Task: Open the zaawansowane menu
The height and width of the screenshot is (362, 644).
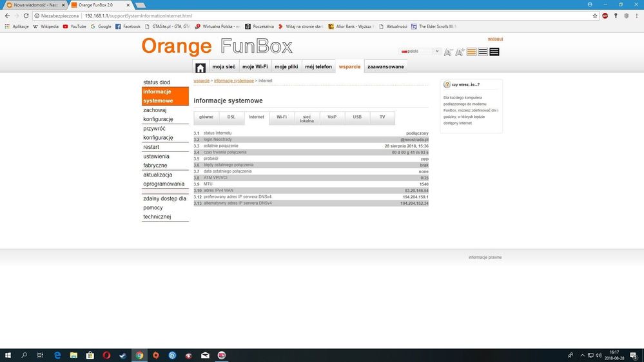Action: coord(385,67)
